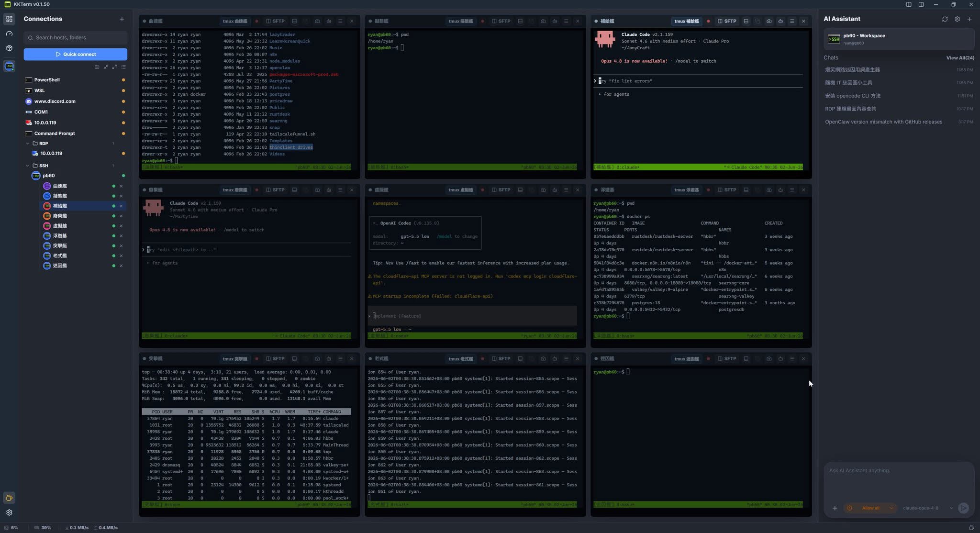Select the tmux 突擊艇 tab
980x533 pixels.
tap(235, 358)
